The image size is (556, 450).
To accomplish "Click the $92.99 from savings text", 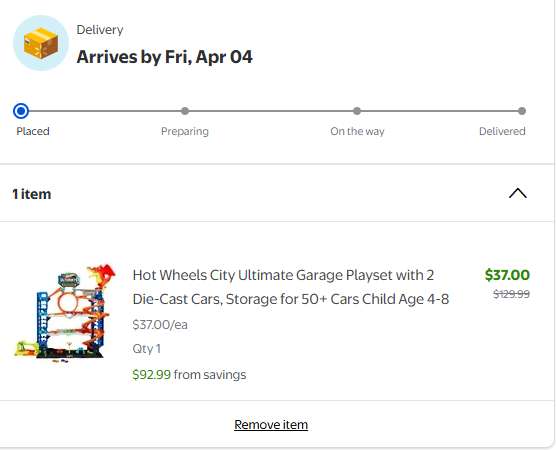I will (189, 374).
